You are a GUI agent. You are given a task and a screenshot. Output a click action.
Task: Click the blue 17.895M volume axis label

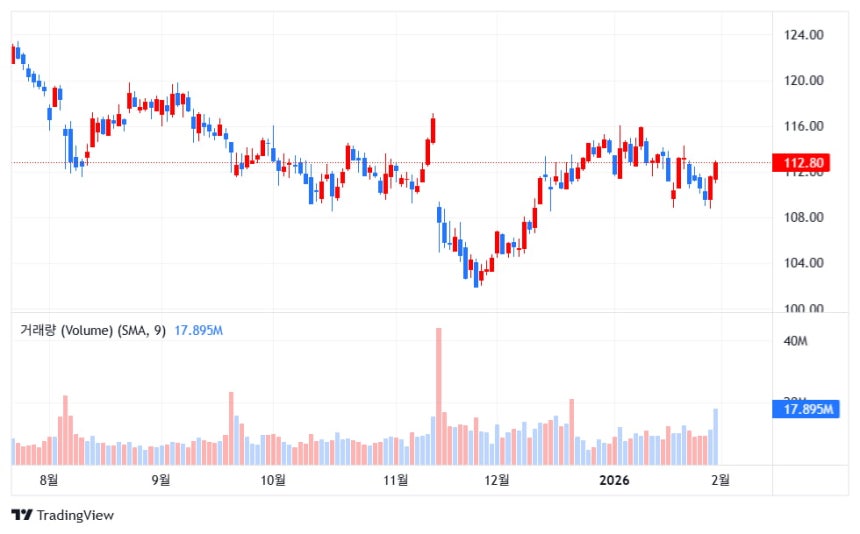[x=809, y=409]
